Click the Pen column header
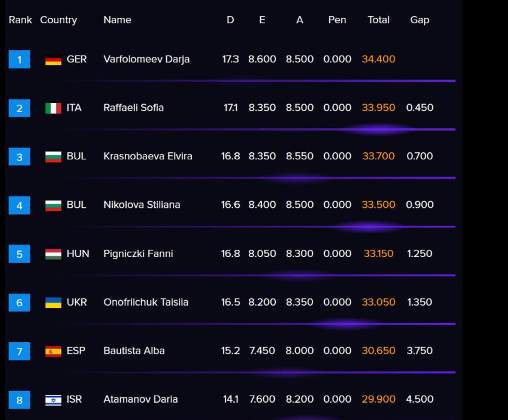This screenshot has height=420, width=508. (337, 20)
